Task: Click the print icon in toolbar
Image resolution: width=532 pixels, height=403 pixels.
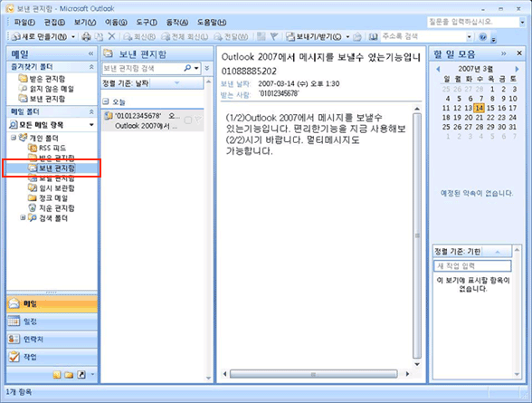Action: click(x=87, y=36)
